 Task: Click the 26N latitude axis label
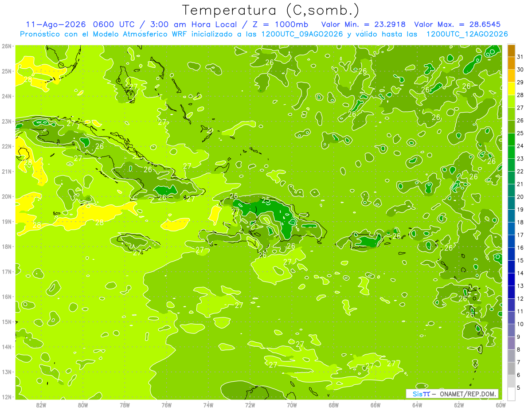(x=6, y=46)
